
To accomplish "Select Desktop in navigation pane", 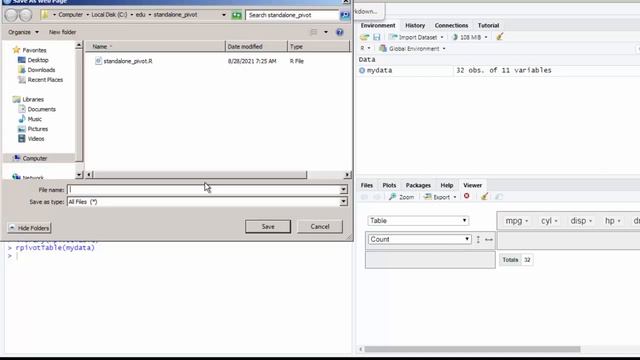I will (x=38, y=60).
